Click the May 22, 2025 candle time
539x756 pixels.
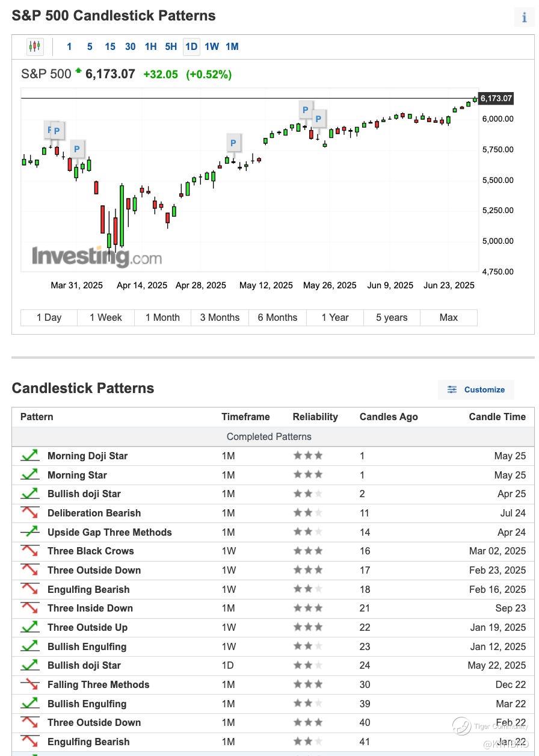pyautogui.click(x=497, y=665)
